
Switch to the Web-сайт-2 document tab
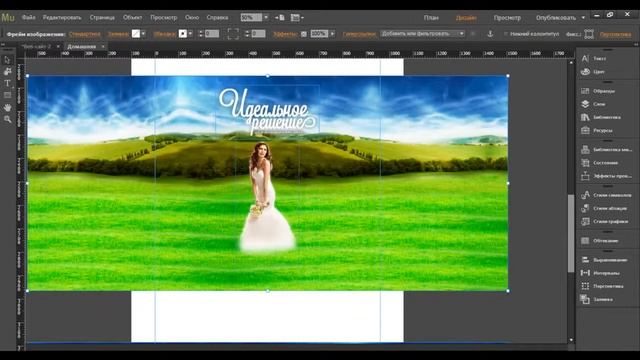click(x=37, y=47)
